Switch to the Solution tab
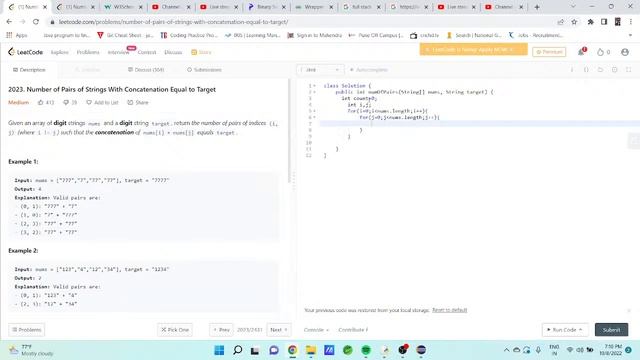640x360 pixels. tap(87, 70)
